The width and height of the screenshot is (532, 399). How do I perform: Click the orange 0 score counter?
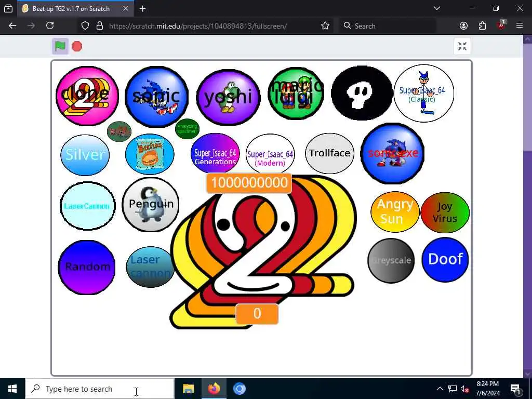point(257,314)
